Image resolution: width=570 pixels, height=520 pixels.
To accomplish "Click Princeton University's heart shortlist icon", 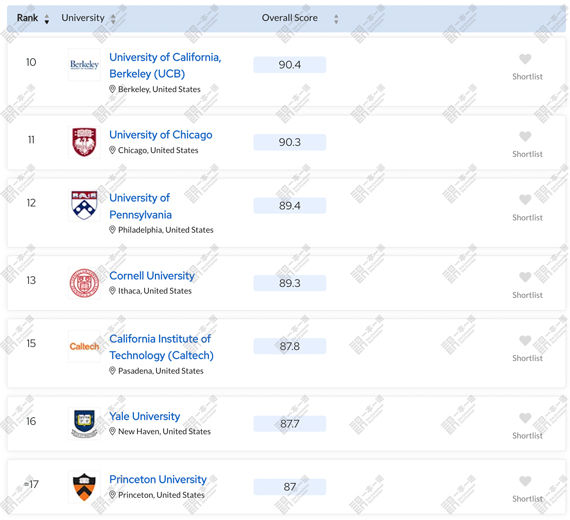I will coord(525,481).
